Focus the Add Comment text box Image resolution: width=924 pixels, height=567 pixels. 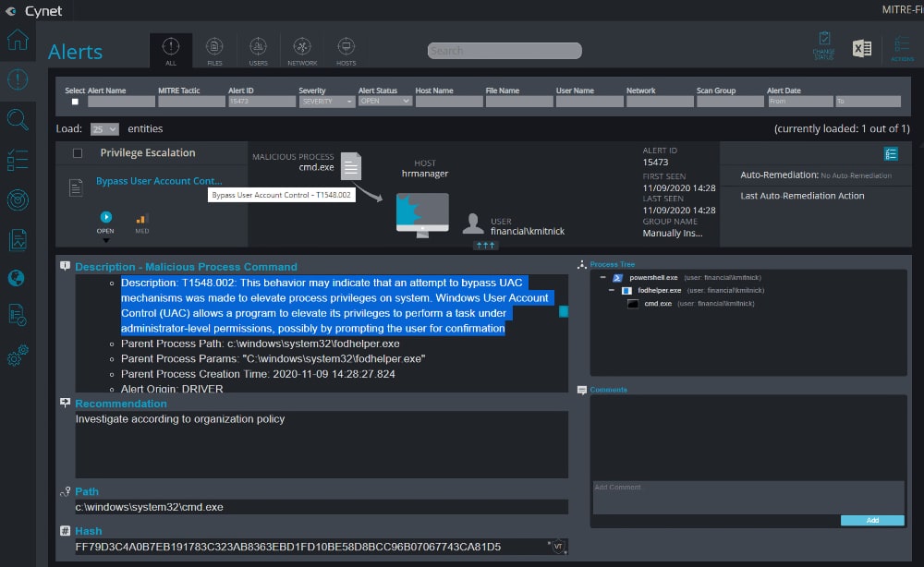point(748,498)
